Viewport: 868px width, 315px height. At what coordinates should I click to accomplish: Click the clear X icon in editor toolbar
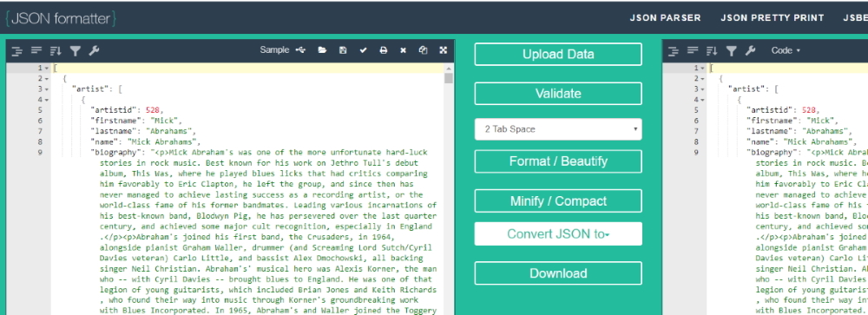pos(403,50)
